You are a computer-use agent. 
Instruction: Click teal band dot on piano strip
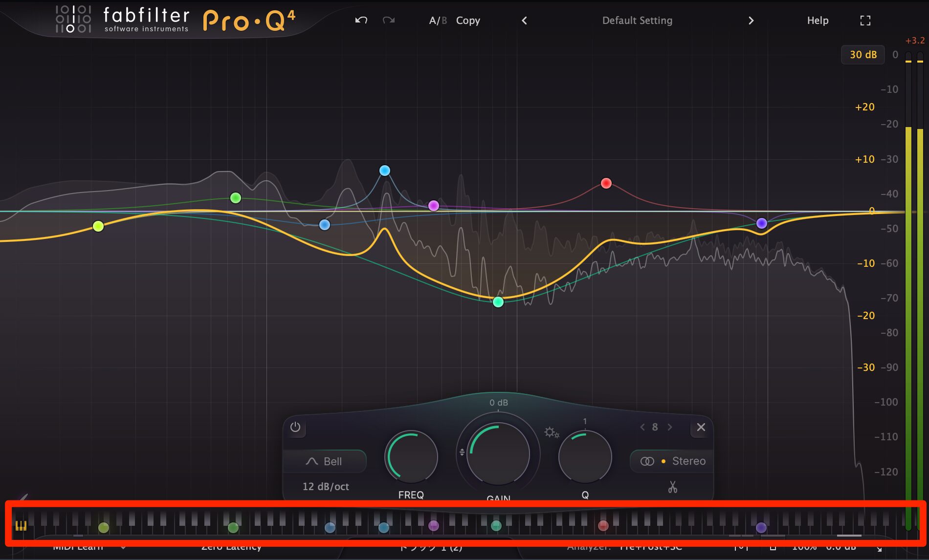coord(496,526)
